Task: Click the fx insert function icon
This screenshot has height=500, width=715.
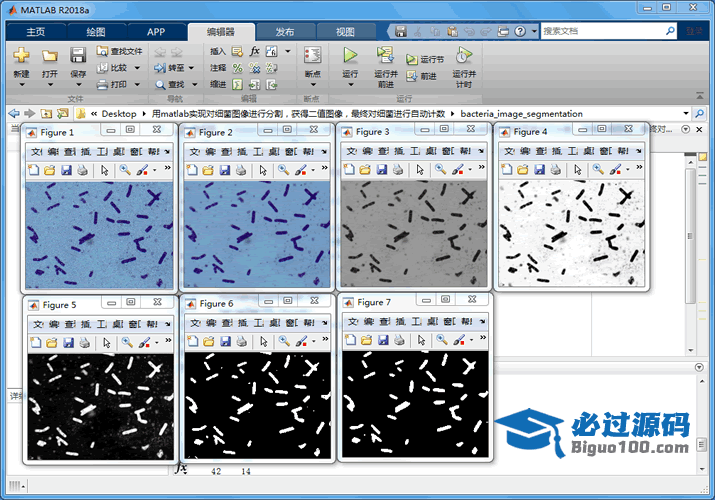Action: tap(254, 51)
